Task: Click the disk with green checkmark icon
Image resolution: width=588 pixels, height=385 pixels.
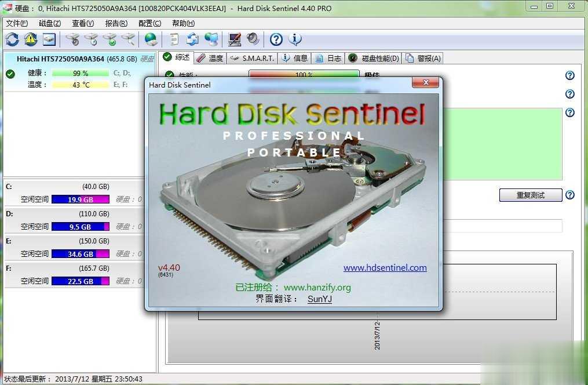Action: (110, 39)
